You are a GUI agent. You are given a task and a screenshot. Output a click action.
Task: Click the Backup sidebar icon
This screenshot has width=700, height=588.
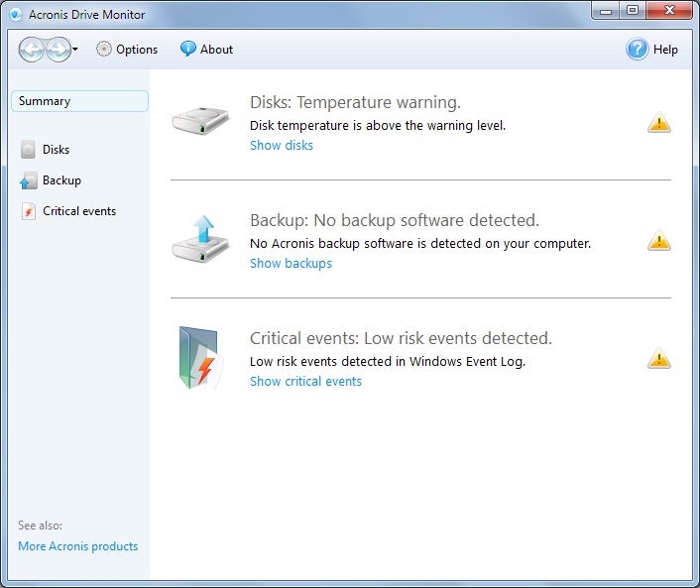tap(28, 180)
